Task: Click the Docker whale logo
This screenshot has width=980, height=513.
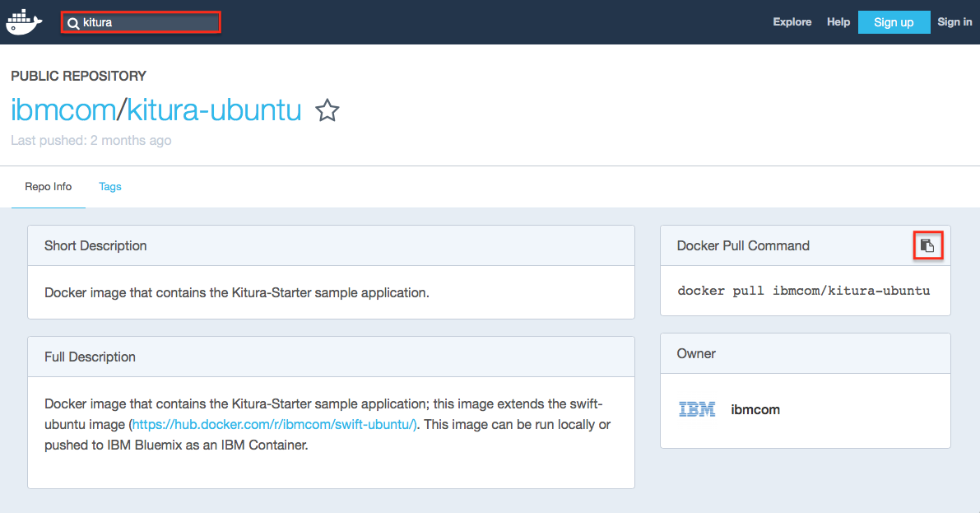Action: (x=24, y=22)
